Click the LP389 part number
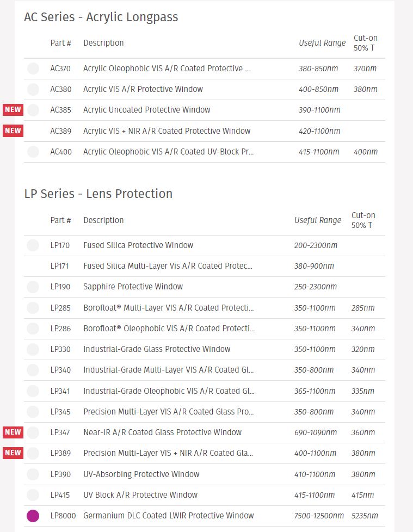 pos(60,453)
